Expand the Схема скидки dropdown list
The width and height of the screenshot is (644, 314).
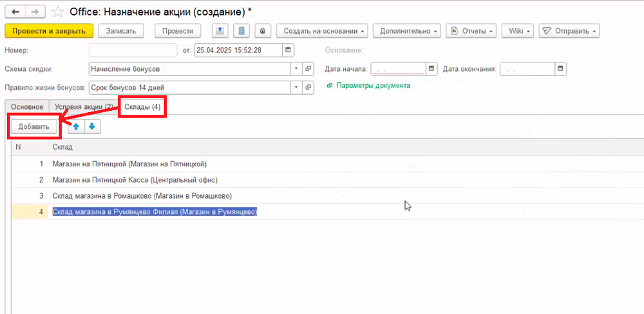click(x=296, y=69)
